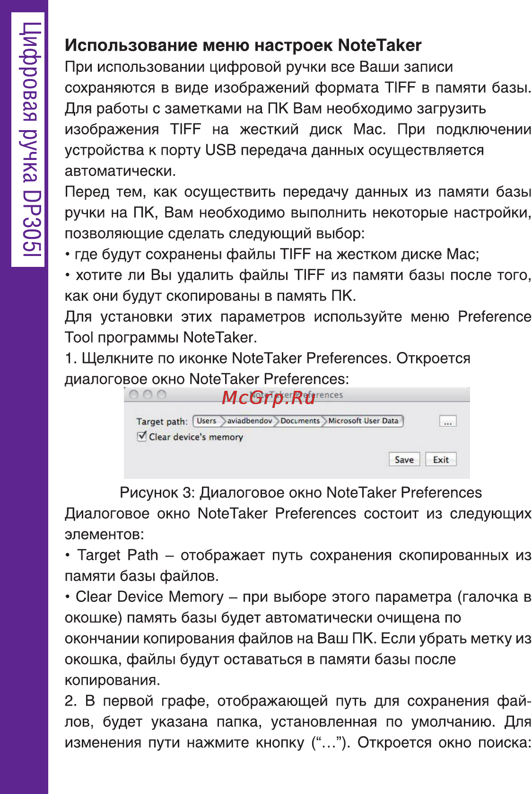The width and height of the screenshot is (532, 794).
Task: Click the red close dot of the dialog
Action: tap(134, 395)
